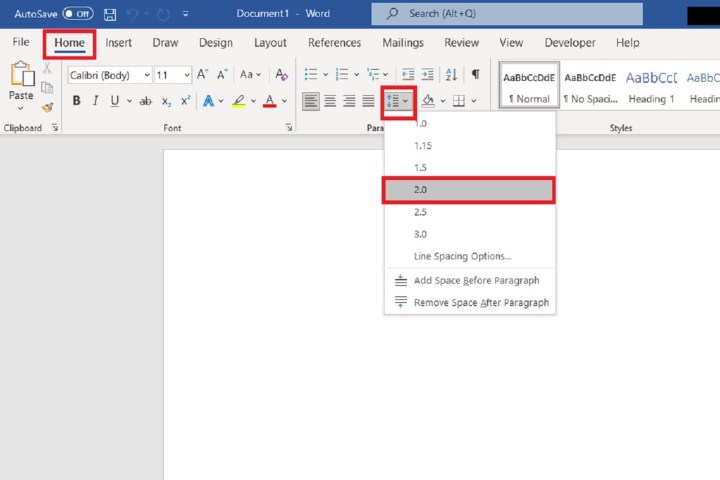This screenshot has height=480, width=720.
Task: Open font color dropdown arrow
Action: 285,101
